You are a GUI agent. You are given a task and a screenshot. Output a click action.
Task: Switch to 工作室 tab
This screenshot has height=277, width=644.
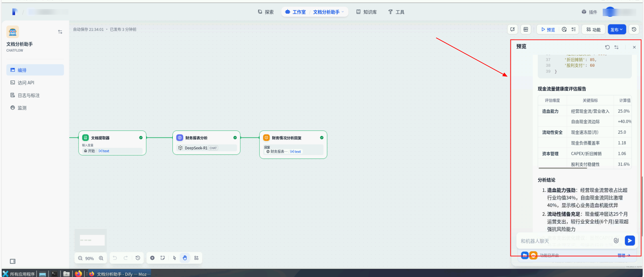(296, 12)
